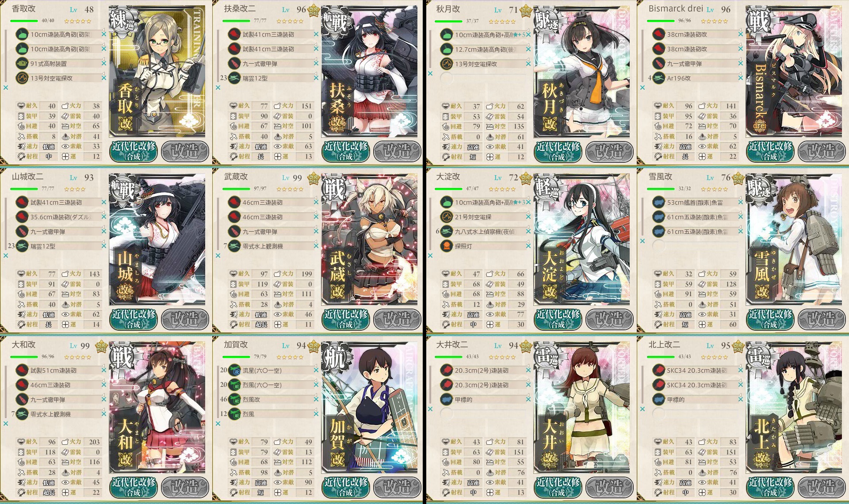849x504 pixels.
Task: Select the 甲標的 icon on 大井改二
Action: [447, 400]
